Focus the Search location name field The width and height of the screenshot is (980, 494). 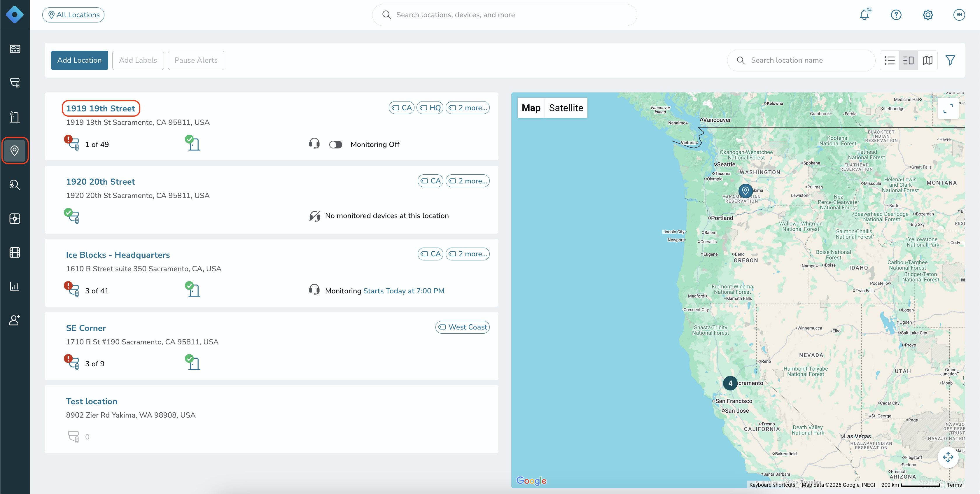click(801, 60)
